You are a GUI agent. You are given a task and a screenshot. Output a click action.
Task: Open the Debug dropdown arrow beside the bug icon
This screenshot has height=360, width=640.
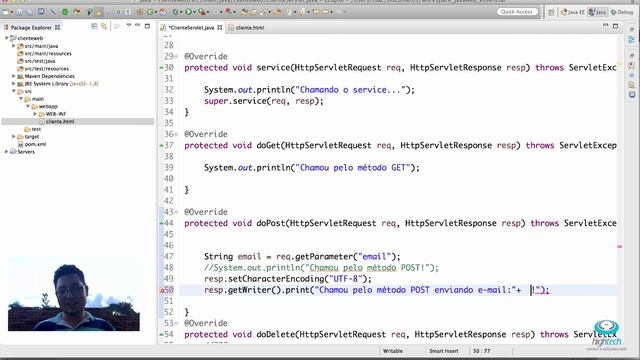point(181,12)
